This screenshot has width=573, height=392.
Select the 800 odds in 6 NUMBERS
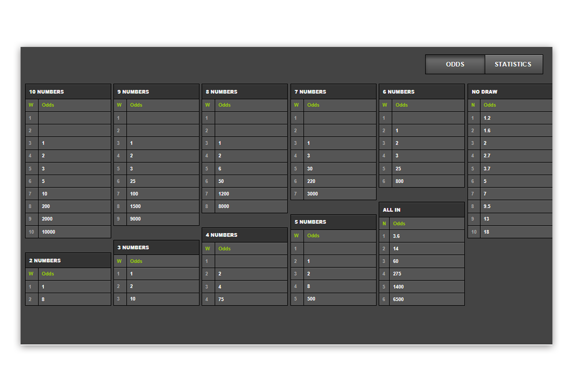(x=428, y=181)
